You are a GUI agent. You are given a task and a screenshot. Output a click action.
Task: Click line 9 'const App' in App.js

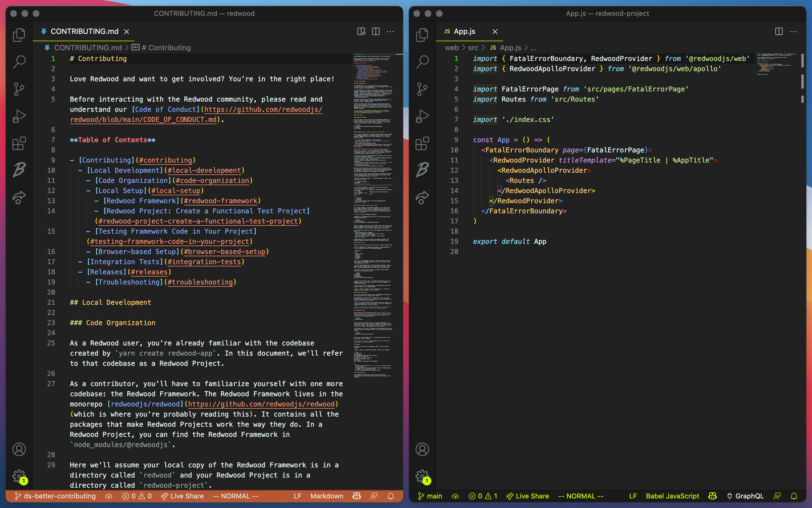pos(511,140)
